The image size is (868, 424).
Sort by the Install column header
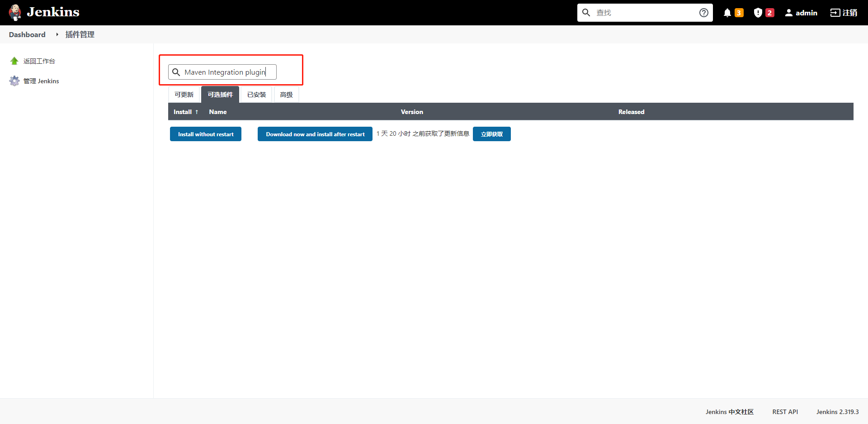(x=183, y=112)
